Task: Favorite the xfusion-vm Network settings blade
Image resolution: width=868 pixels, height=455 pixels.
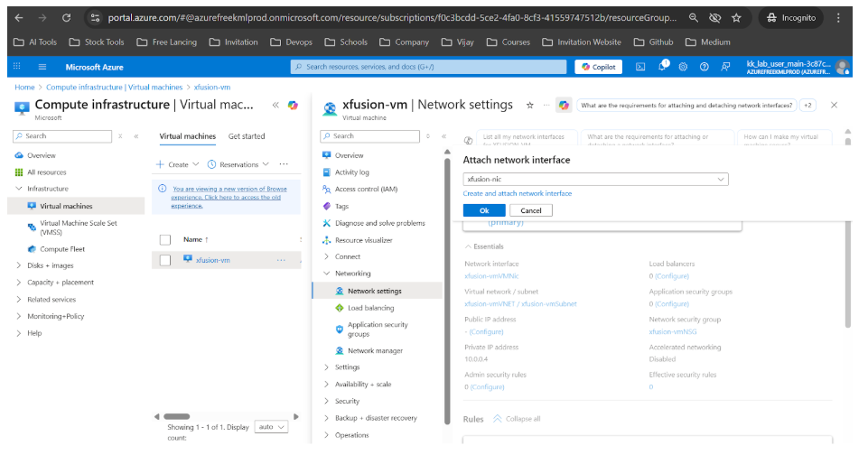Action: [x=530, y=105]
